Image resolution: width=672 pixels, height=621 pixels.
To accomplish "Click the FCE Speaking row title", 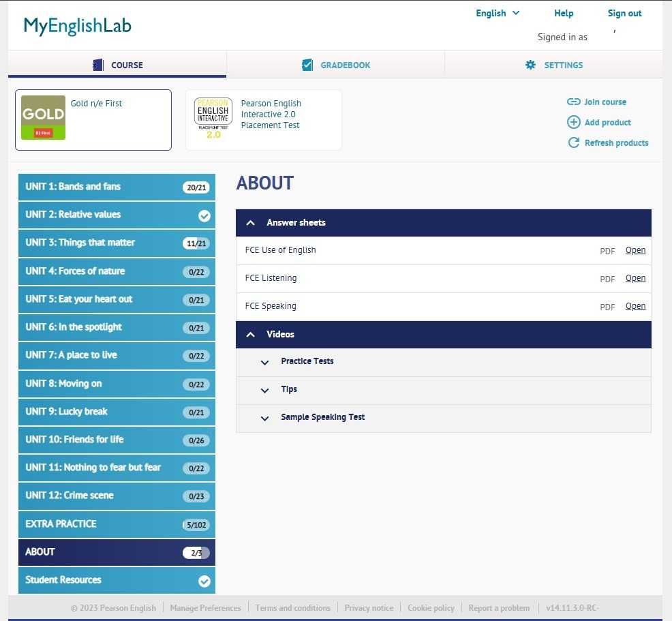I will coord(271,306).
